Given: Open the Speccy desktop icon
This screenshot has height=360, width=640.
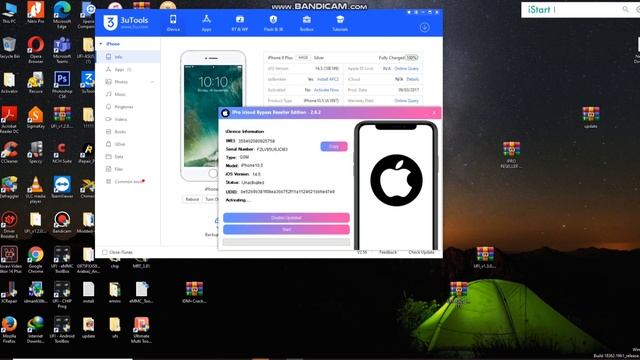Looking at the screenshot, I should click(x=36, y=152).
